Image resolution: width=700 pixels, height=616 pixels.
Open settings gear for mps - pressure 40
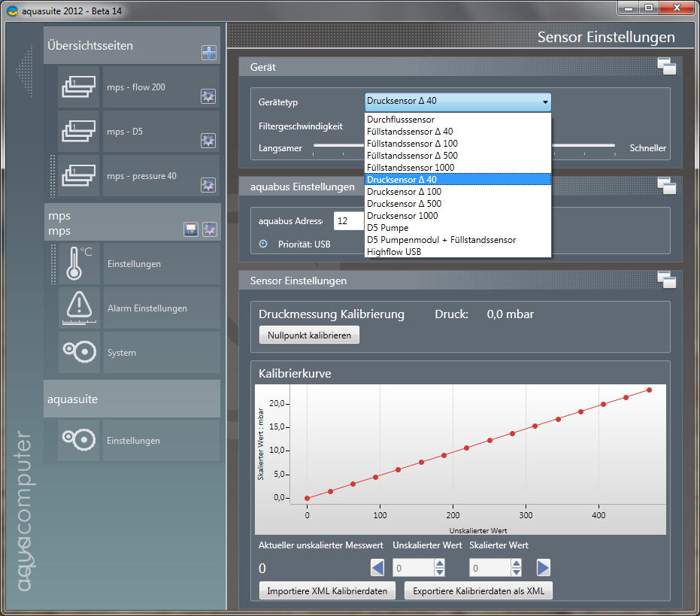pos(208,184)
